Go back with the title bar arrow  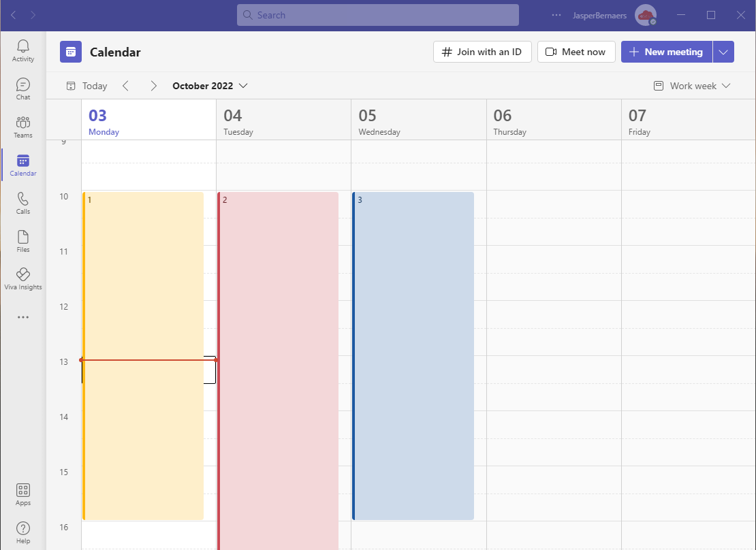[x=14, y=16]
